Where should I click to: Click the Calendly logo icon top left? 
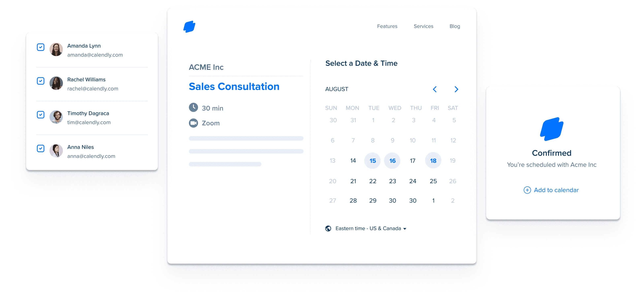click(190, 27)
